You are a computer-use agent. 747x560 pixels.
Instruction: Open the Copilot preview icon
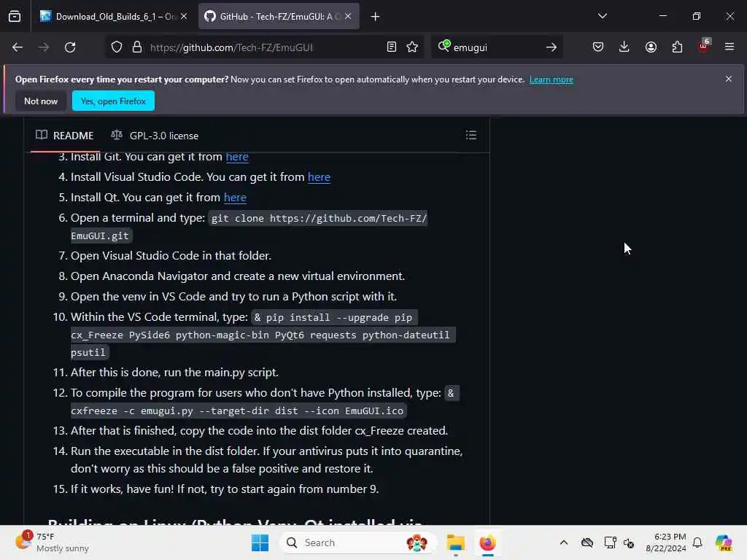[x=724, y=542]
